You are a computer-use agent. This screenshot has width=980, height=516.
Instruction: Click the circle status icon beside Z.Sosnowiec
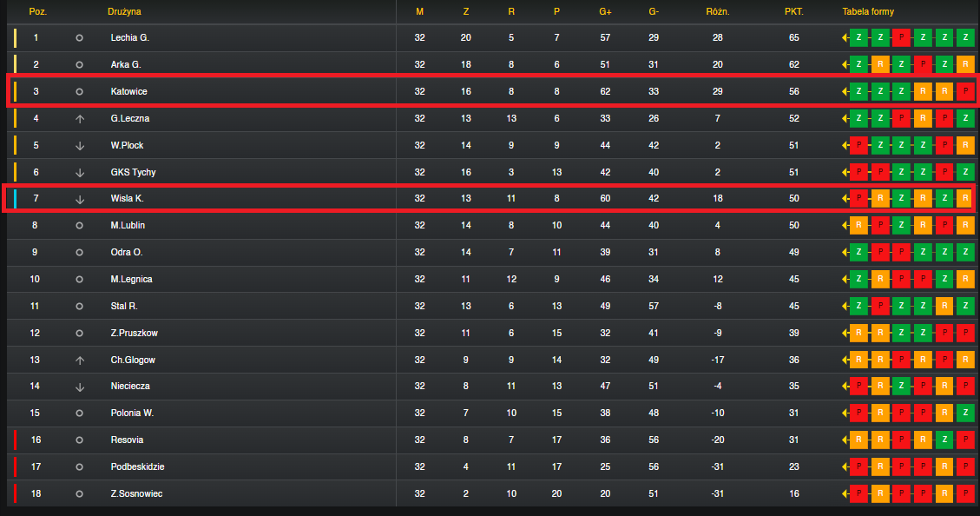79,493
